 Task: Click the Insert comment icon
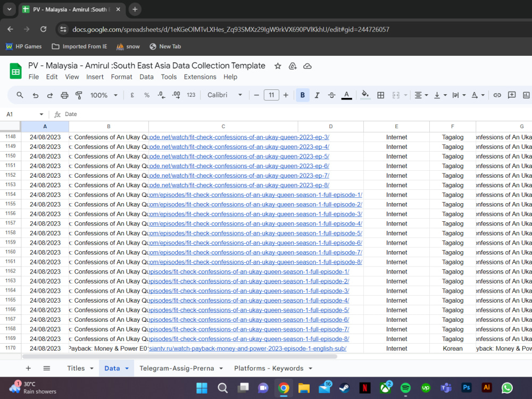(512, 95)
